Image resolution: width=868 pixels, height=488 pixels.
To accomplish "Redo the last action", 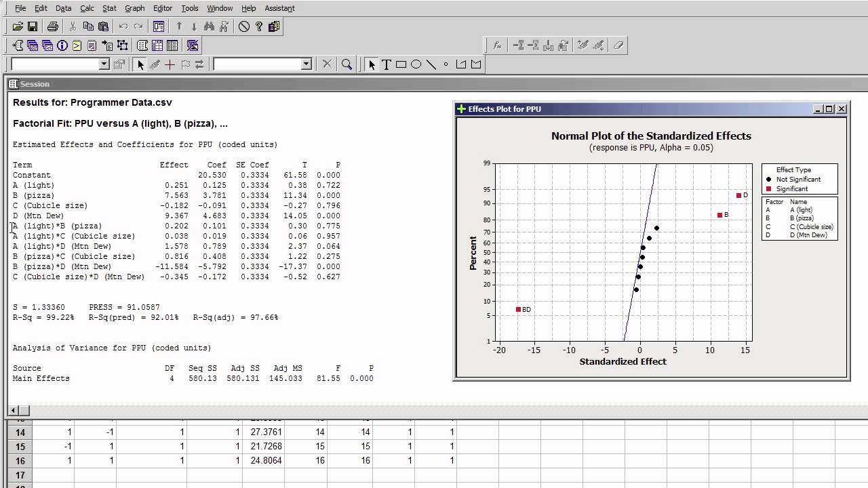I will pos(138,26).
